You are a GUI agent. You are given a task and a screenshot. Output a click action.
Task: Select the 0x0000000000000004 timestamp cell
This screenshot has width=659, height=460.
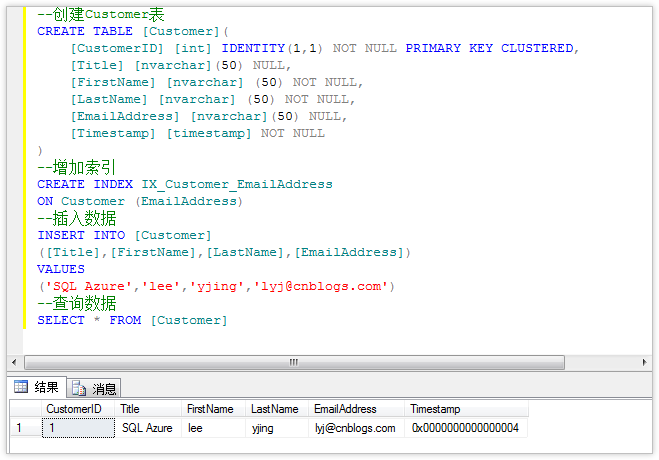[465, 428]
